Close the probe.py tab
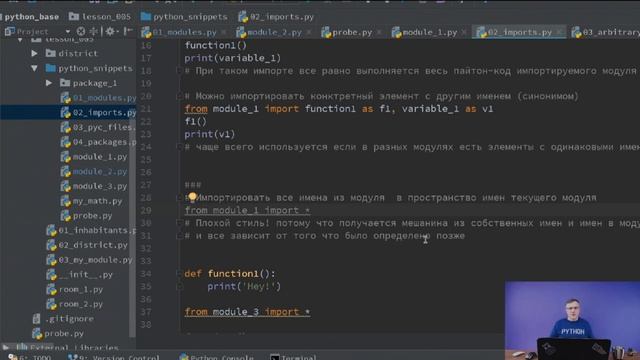Image resolution: width=640 pixels, height=360 pixels. point(379,32)
